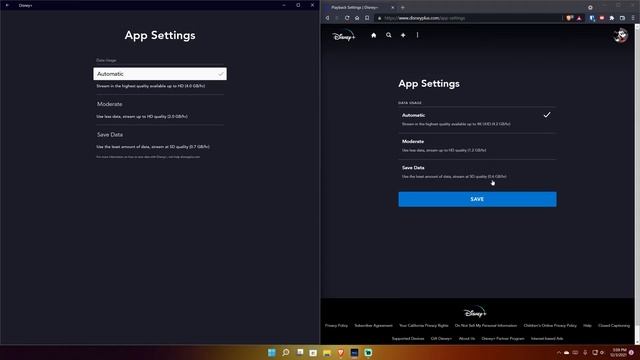Open the red extension icon in toolbar
Screen dimensions: 640x360
point(602,18)
